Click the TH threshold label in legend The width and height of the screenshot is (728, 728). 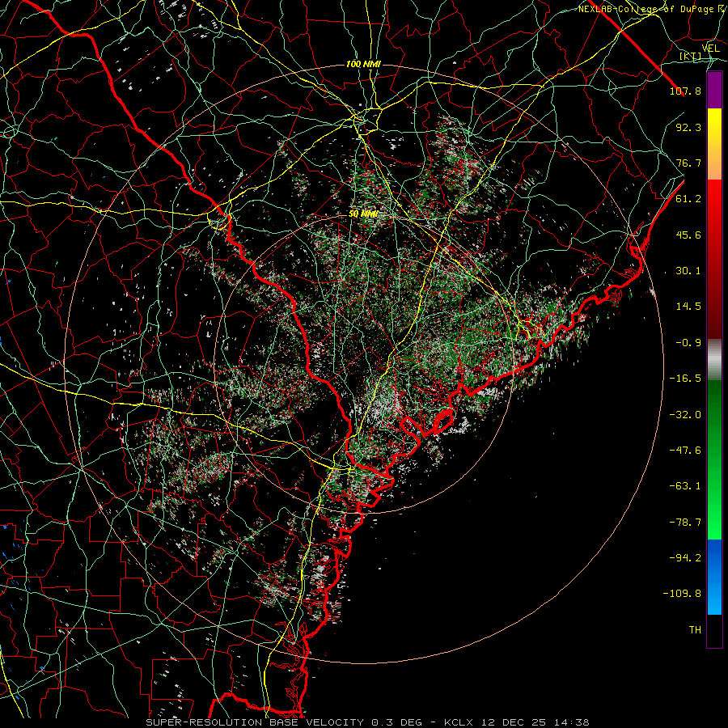[695, 630]
